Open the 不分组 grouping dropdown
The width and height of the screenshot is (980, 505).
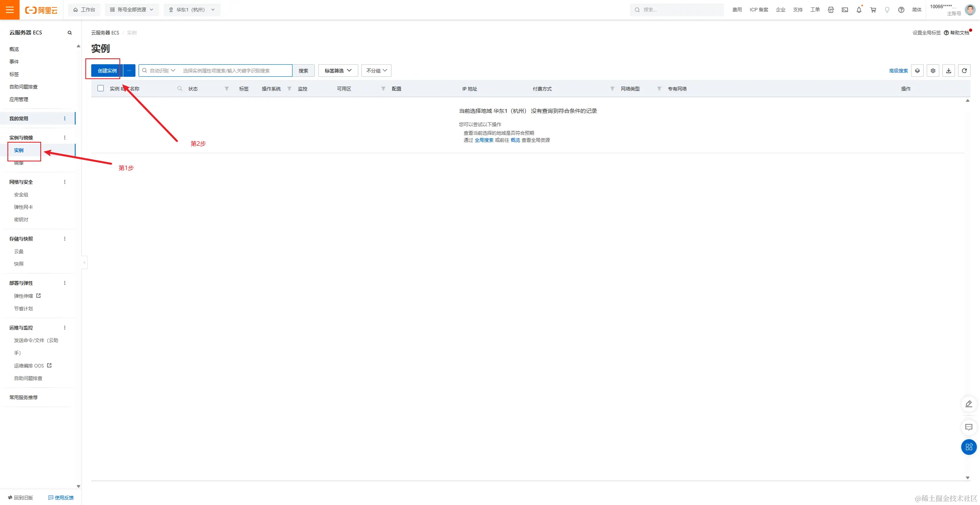pyautogui.click(x=376, y=71)
